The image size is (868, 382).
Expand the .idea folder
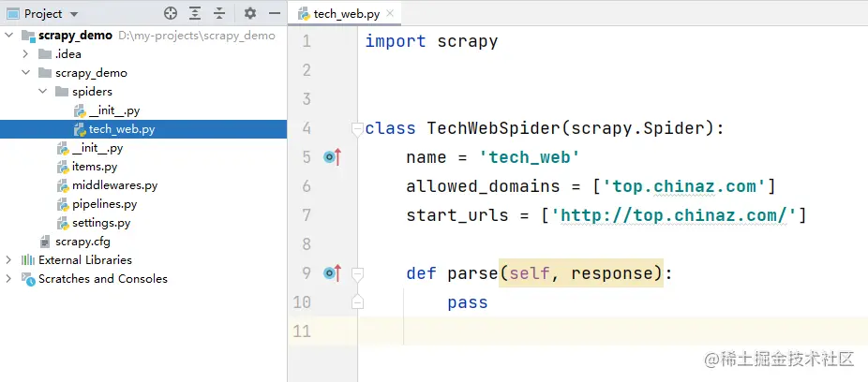coord(25,54)
